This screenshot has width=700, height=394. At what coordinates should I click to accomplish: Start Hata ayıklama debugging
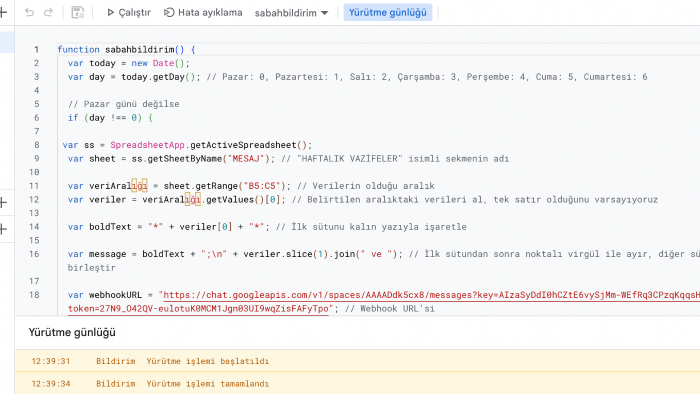point(203,12)
